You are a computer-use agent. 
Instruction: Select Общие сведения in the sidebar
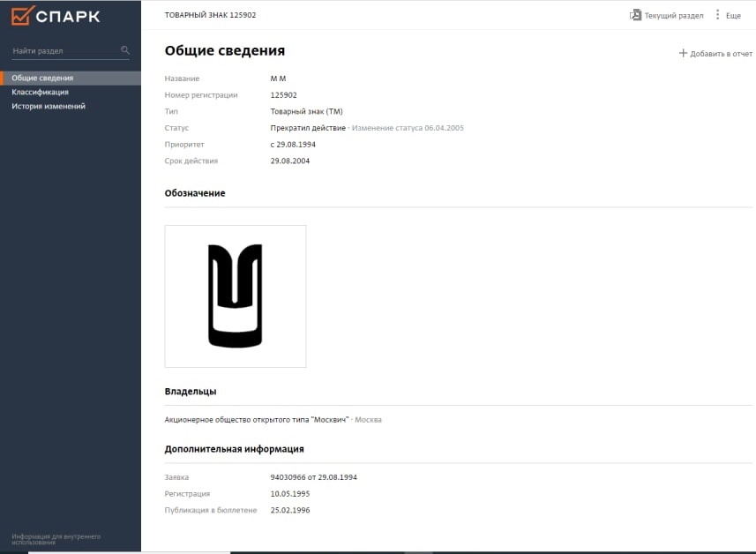(71, 79)
